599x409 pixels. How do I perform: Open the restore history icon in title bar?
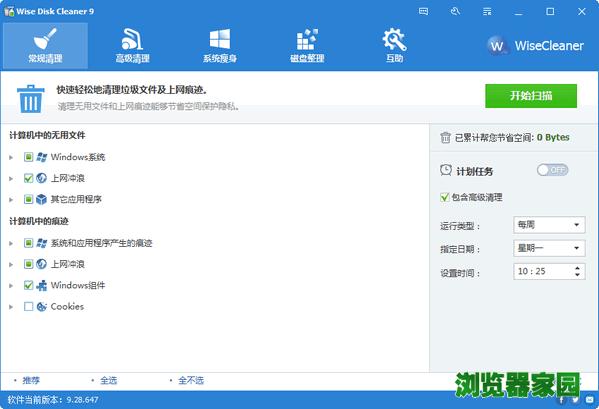tap(455, 11)
